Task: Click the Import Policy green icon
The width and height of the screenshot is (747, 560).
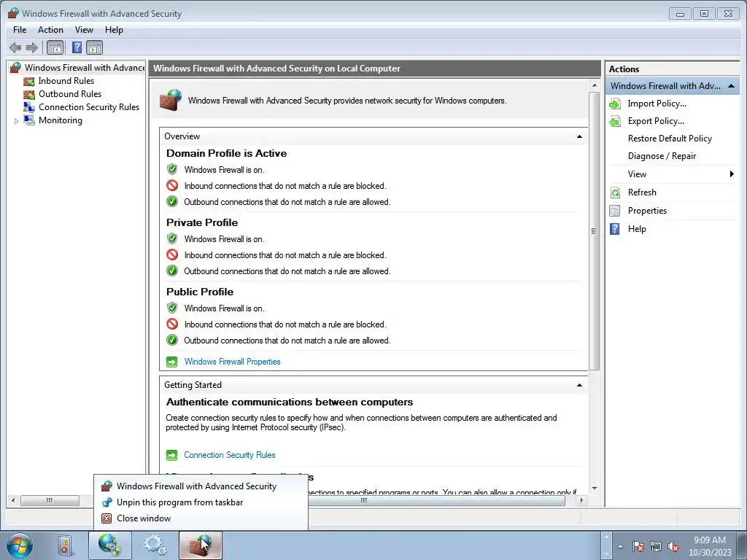Action: pos(615,104)
